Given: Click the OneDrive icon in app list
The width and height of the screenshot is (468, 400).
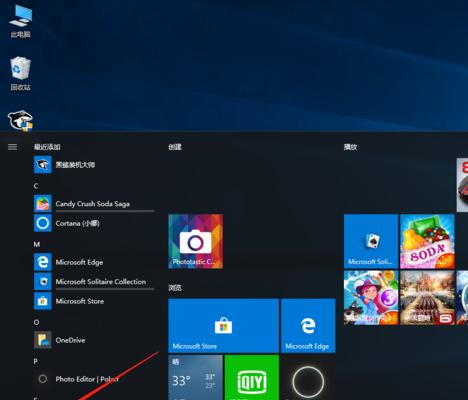Looking at the screenshot, I should coord(43,340).
